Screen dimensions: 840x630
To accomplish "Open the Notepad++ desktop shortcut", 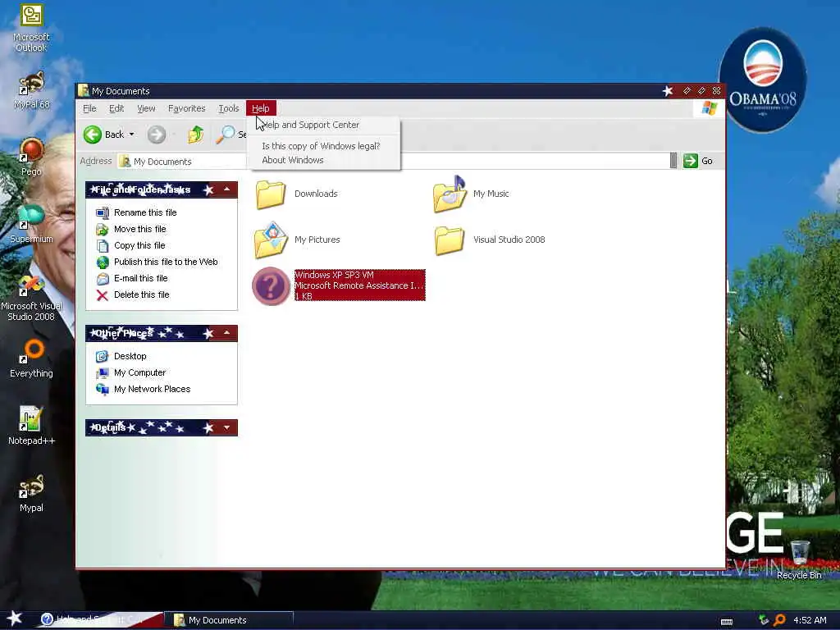I will 31,426.
